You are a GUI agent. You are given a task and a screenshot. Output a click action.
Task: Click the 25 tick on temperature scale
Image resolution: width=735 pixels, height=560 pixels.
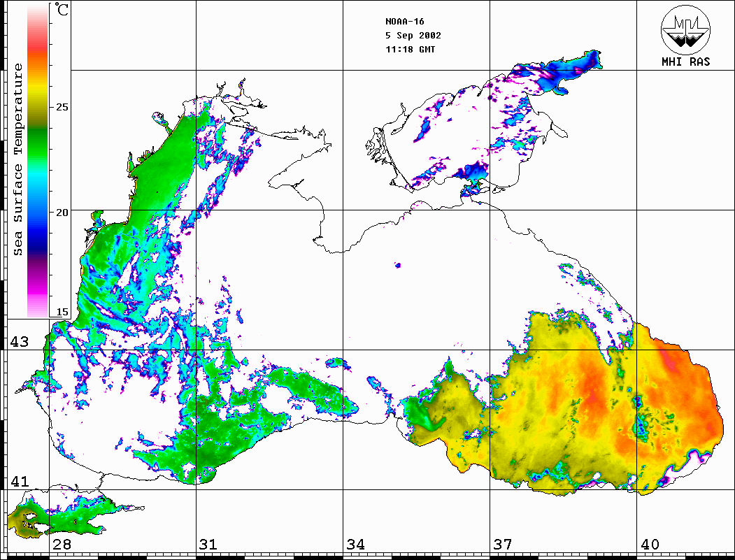pyautogui.click(x=62, y=107)
